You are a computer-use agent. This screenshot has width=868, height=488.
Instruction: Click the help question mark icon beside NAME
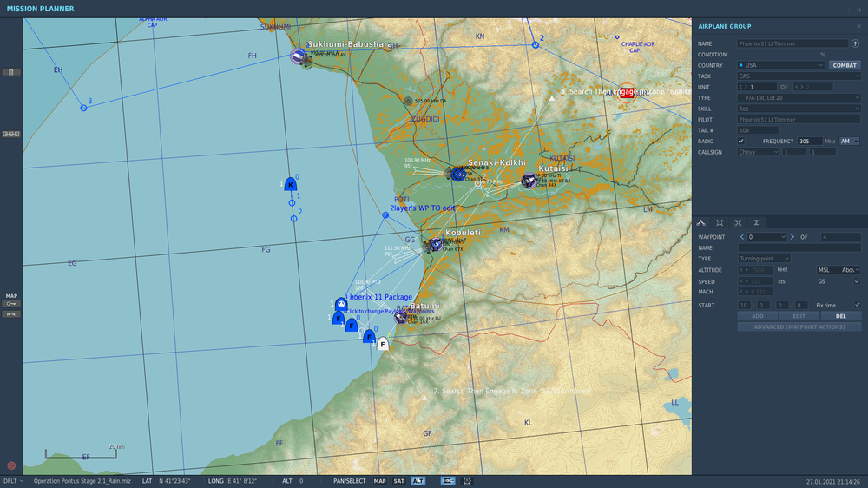pos(855,43)
